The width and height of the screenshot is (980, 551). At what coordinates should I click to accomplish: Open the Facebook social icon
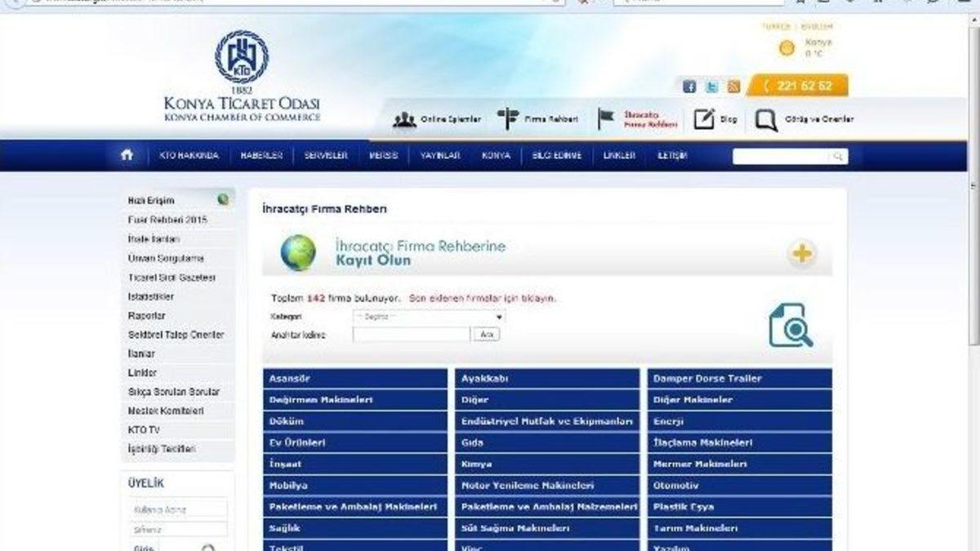(689, 87)
